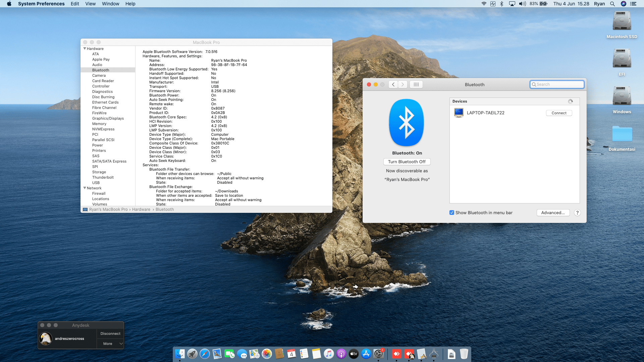Open Messages speech bubble in Dock
The image size is (644, 362).
click(242, 354)
